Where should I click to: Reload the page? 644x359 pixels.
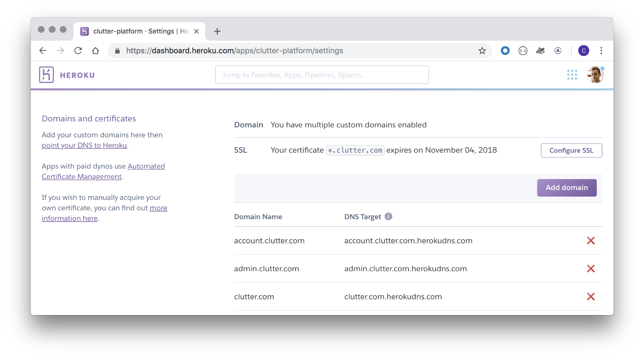[x=78, y=50]
